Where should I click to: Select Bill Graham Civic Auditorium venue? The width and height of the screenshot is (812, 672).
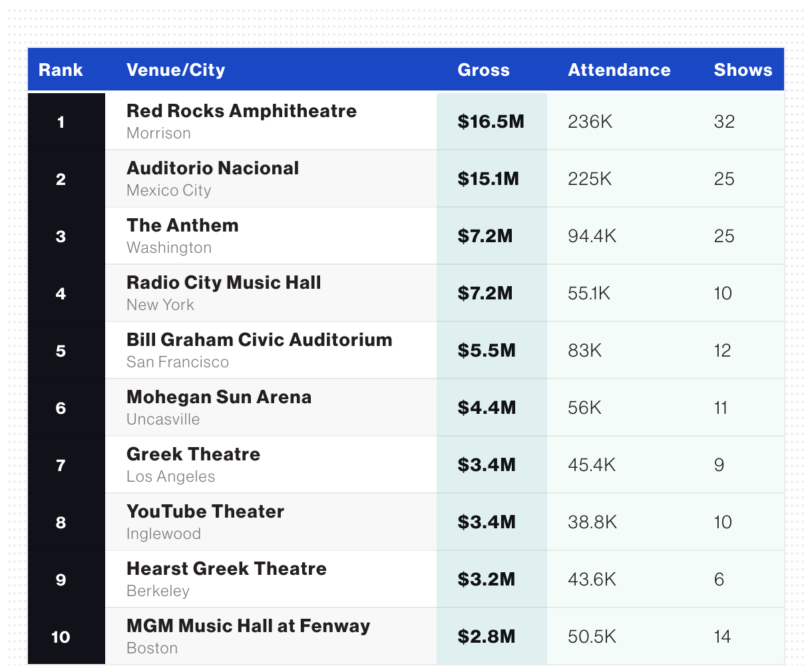(259, 340)
